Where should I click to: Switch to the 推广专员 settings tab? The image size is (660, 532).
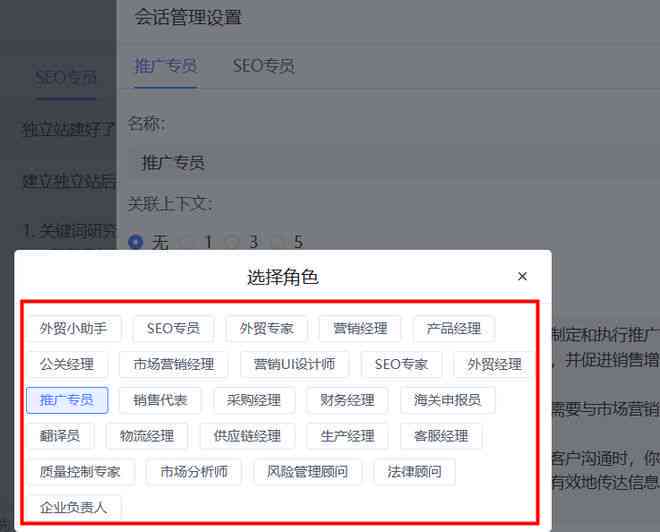(166, 66)
